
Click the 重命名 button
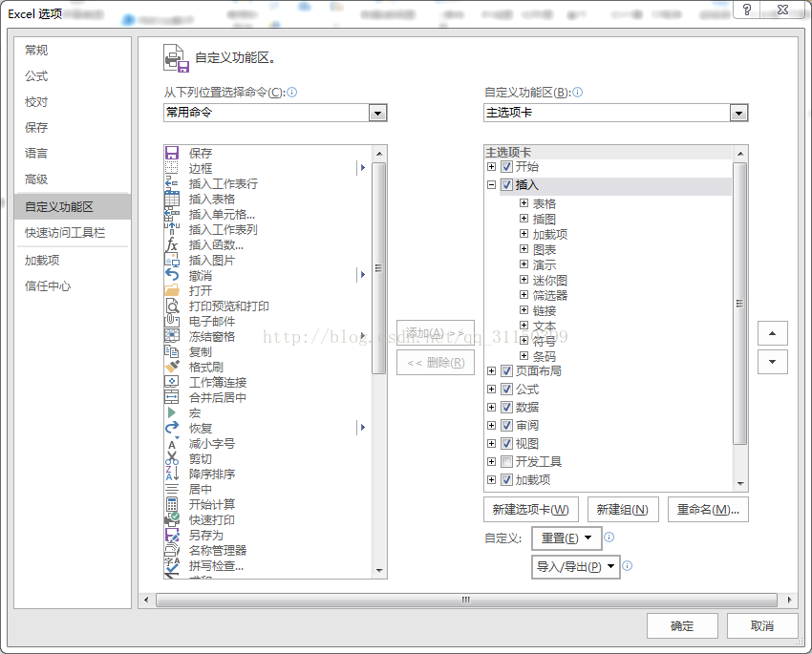point(708,510)
